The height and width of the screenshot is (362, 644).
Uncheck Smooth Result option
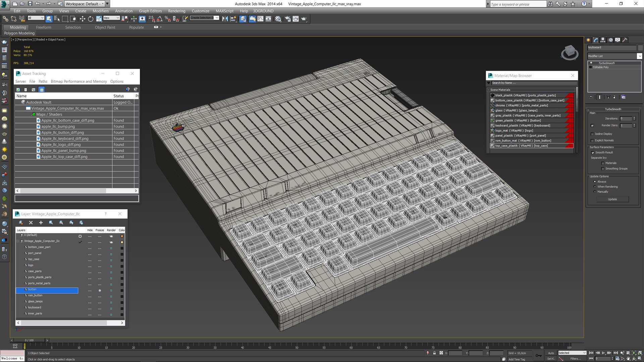tap(593, 153)
